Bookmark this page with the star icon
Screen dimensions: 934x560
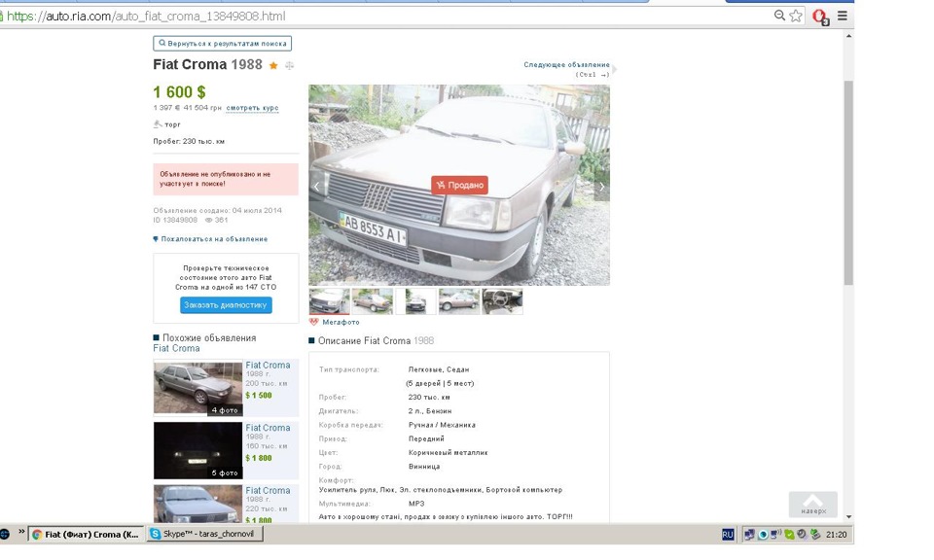796,17
